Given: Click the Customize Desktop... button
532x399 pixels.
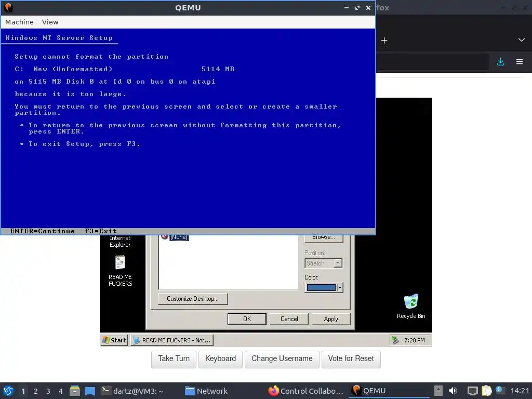Looking at the screenshot, I should [x=193, y=299].
